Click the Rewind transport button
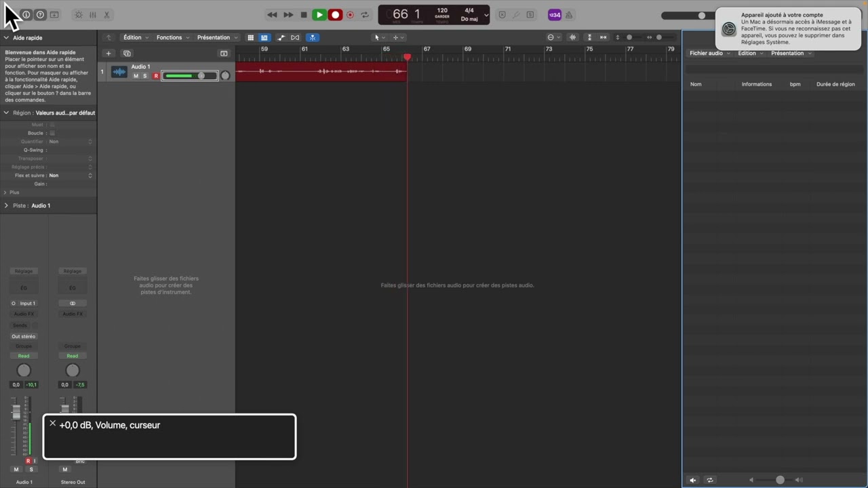 (x=272, y=15)
